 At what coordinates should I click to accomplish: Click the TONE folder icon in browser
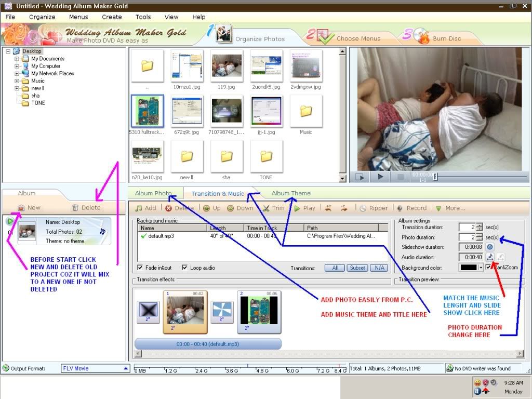pos(267,156)
